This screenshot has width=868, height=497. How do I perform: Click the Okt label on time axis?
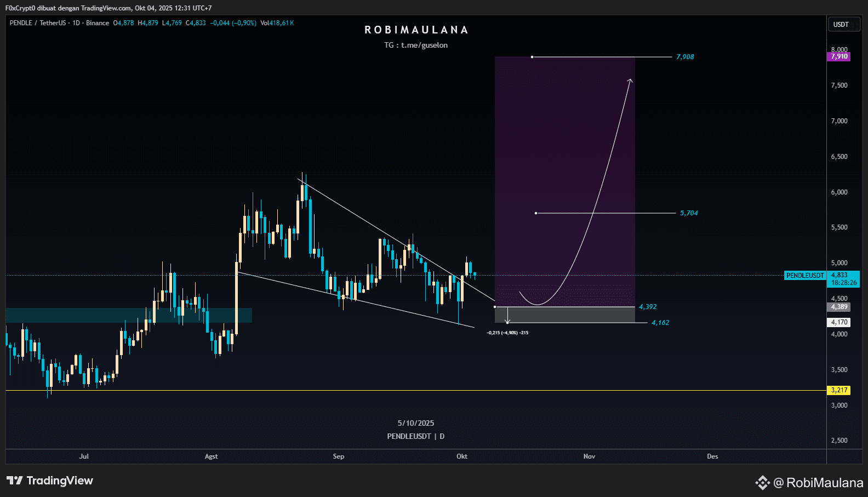coord(462,456)
